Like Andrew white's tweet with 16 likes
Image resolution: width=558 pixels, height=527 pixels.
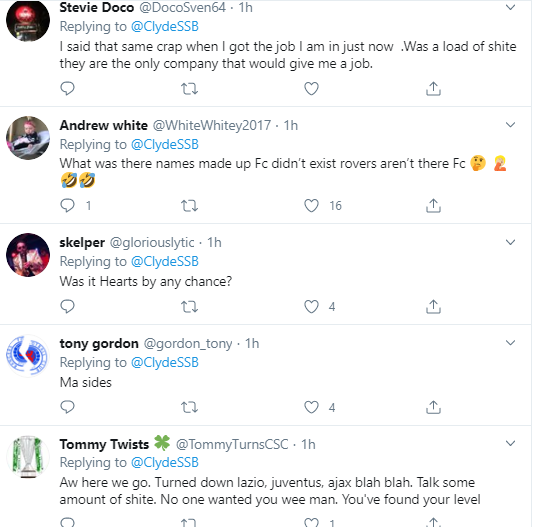pyautogui.click(x=311, y=206)
